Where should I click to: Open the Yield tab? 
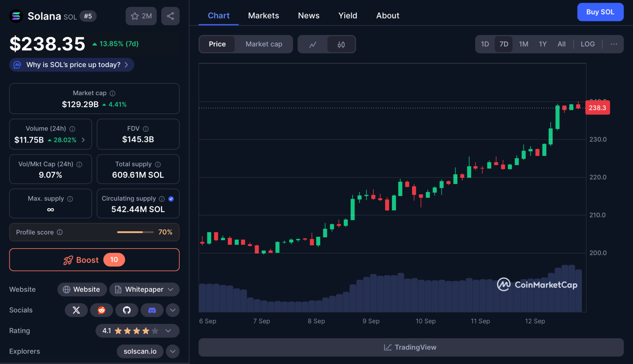348,15
